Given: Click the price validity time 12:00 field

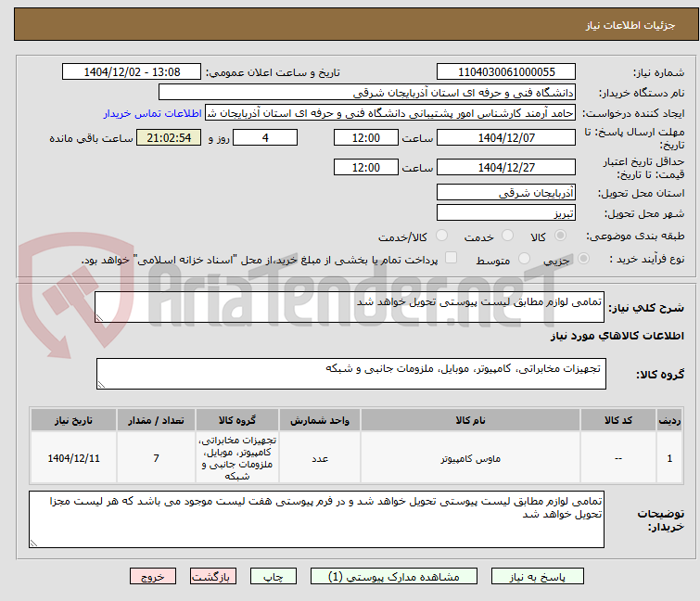Looking at the screenshot, I should [365, 168].
